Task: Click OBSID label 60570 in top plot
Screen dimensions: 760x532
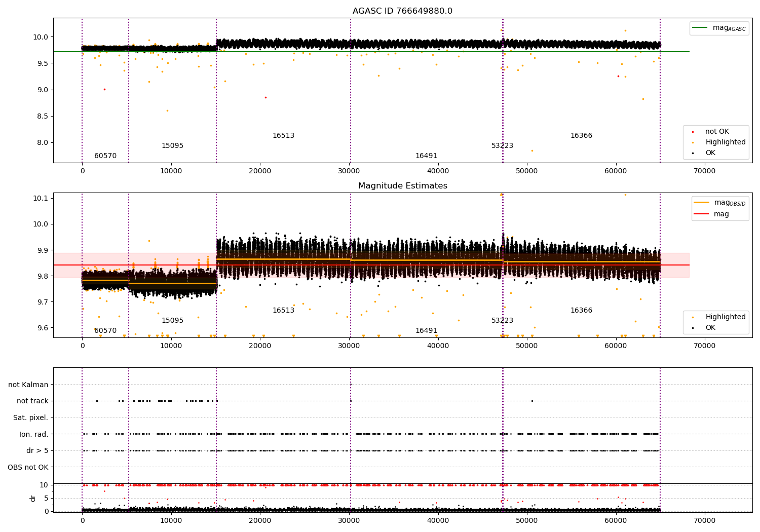Action: 105,156
